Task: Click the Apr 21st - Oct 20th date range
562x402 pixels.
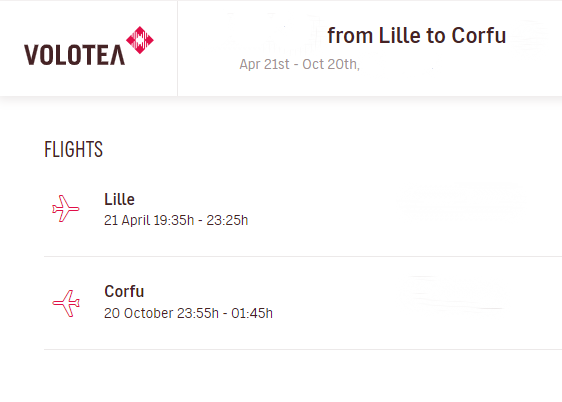Action: [x=300, y=64]
